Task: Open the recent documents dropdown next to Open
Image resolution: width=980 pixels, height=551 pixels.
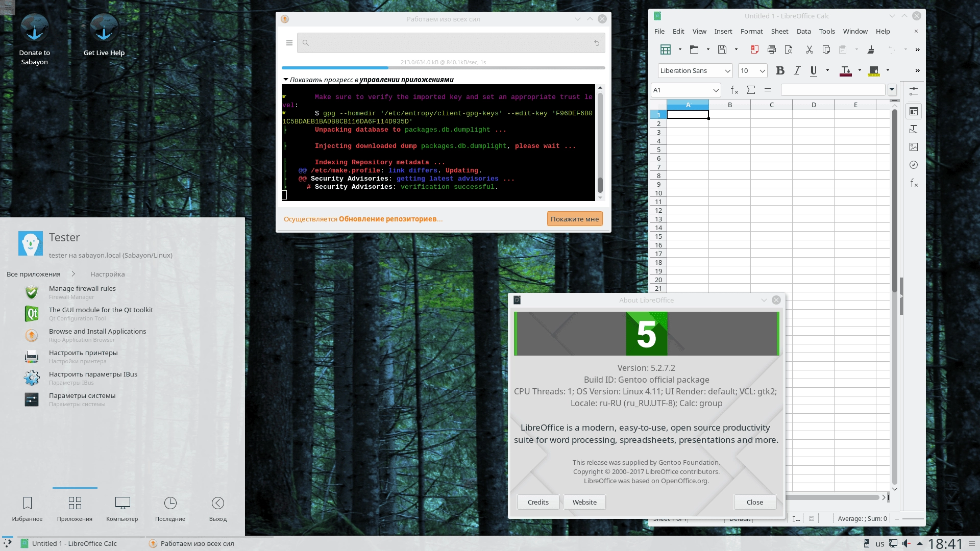Action: [x=708, y=49]
